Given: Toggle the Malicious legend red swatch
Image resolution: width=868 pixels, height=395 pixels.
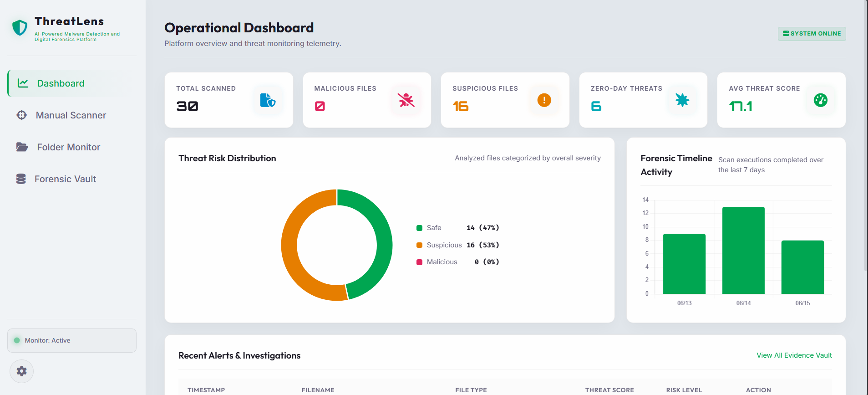Looking at the screenshot, I should point(419,262).
